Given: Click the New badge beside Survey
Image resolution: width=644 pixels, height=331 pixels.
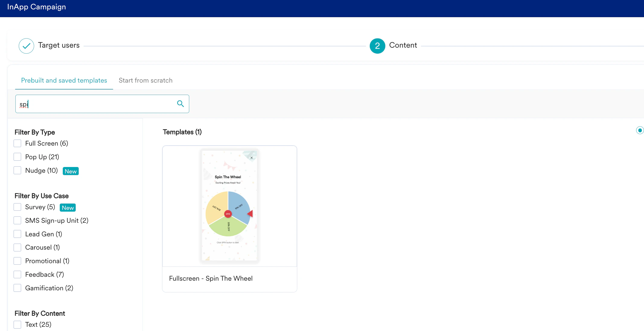Looking at the screenshot, I should tap(68, 208).
